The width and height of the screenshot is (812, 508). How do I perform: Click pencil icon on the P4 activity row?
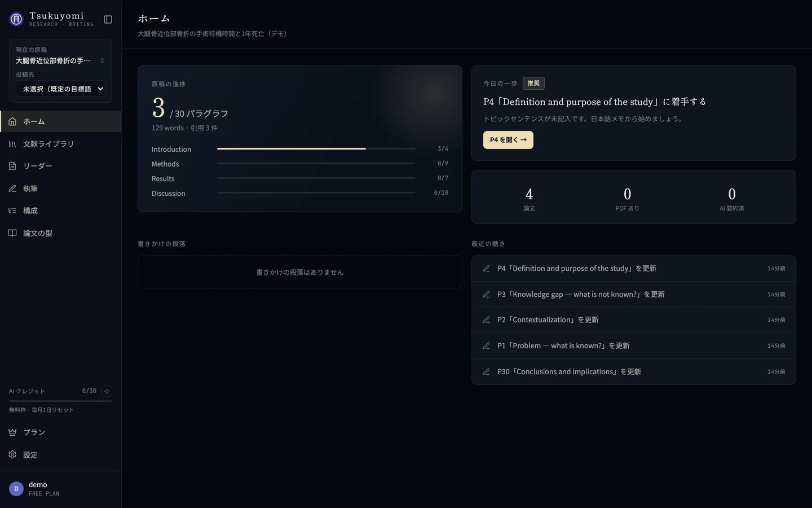click(x=486, y=269)
